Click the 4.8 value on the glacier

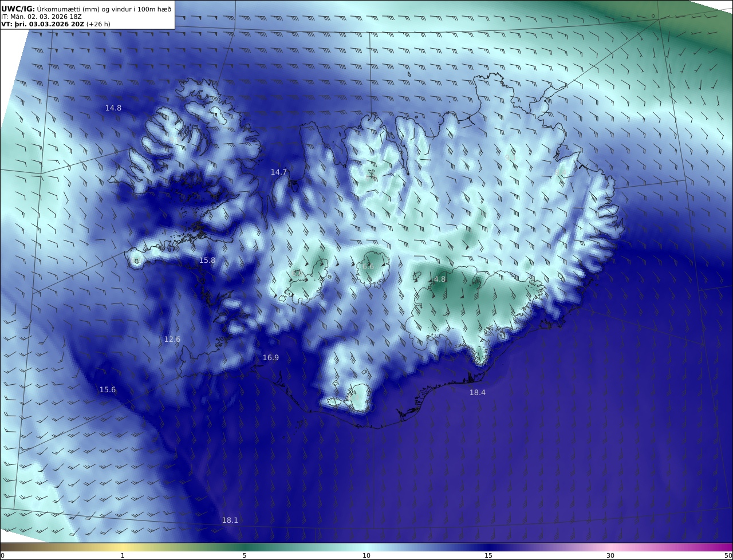pos(440,279)
